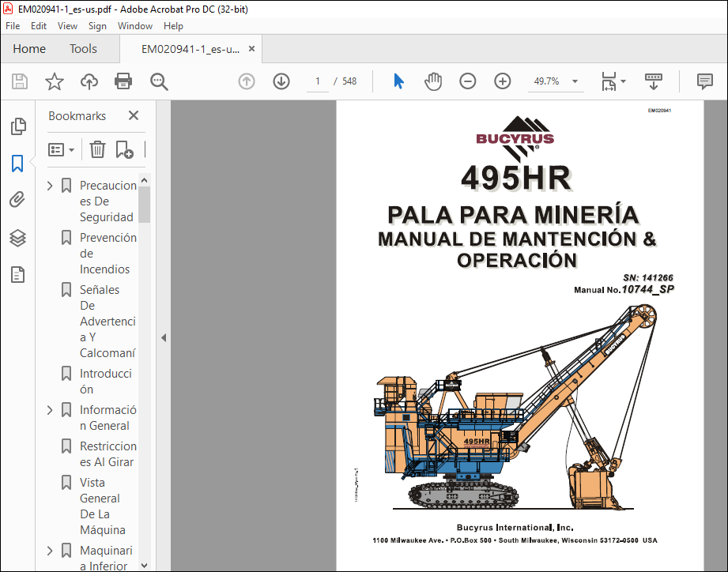Click the bookmarks panel scrollbar thumb
Image resolution: width=728 pixels, height=572 pixels.
tap(144, 205)
